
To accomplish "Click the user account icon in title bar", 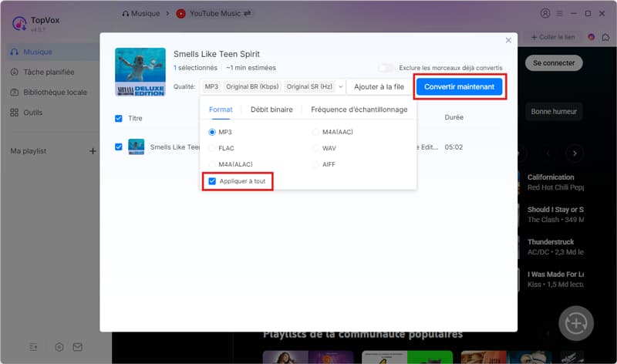I will click(x=546, y=13).
